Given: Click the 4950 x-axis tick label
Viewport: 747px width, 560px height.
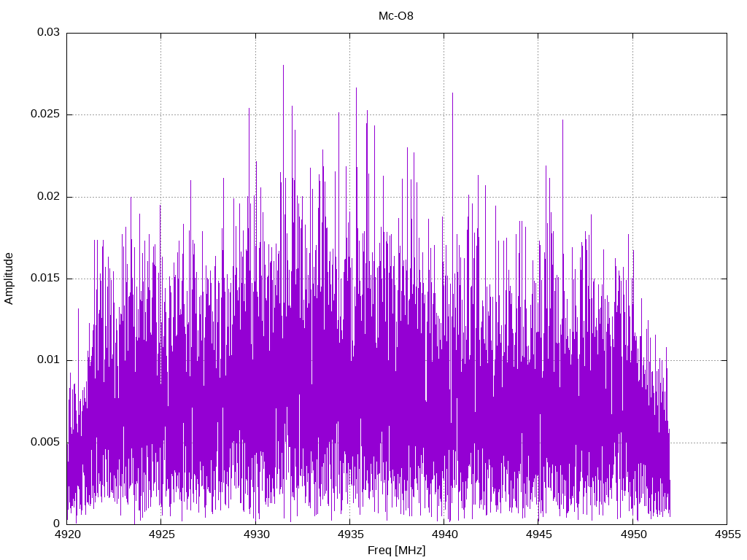Looking at the screenshot, I should click(633, 534).
